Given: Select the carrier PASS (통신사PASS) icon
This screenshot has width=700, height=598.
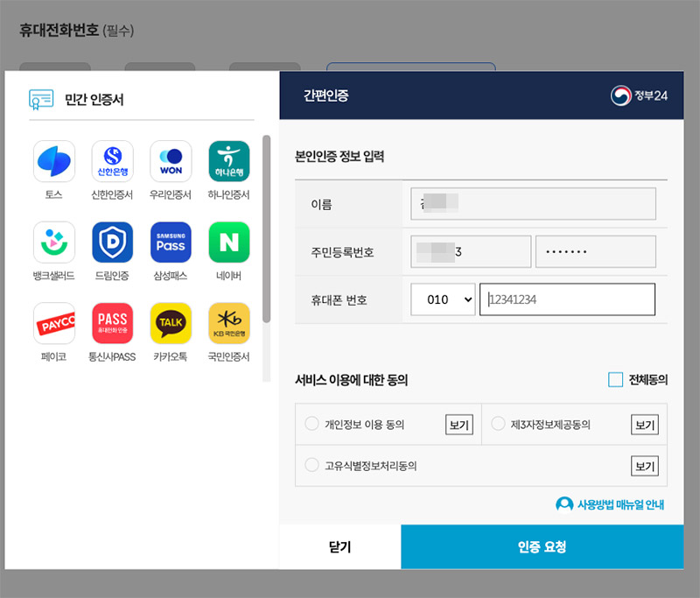Looking at the screenshot, I should point(113,323).
